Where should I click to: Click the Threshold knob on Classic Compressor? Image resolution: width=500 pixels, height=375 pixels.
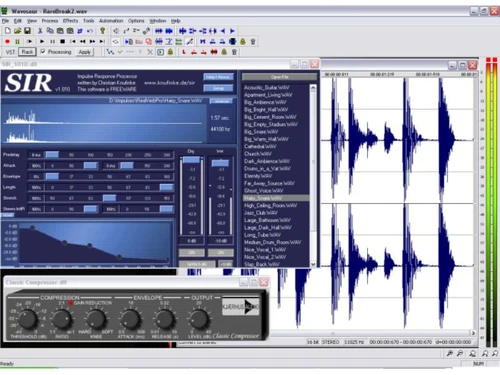[x=28, y=319]
